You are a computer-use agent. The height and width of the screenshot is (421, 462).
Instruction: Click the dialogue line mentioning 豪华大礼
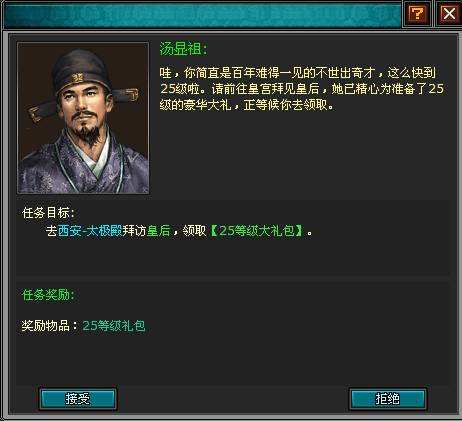click(x=247, y=105)
